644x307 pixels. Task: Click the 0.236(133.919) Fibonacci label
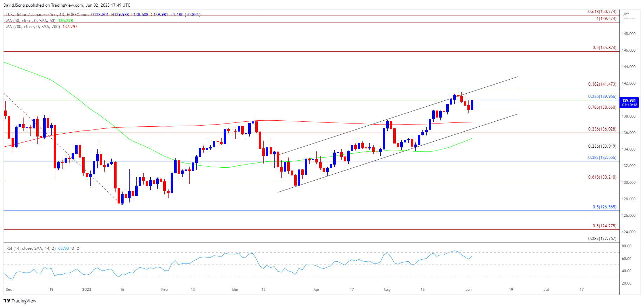point(602,146)
